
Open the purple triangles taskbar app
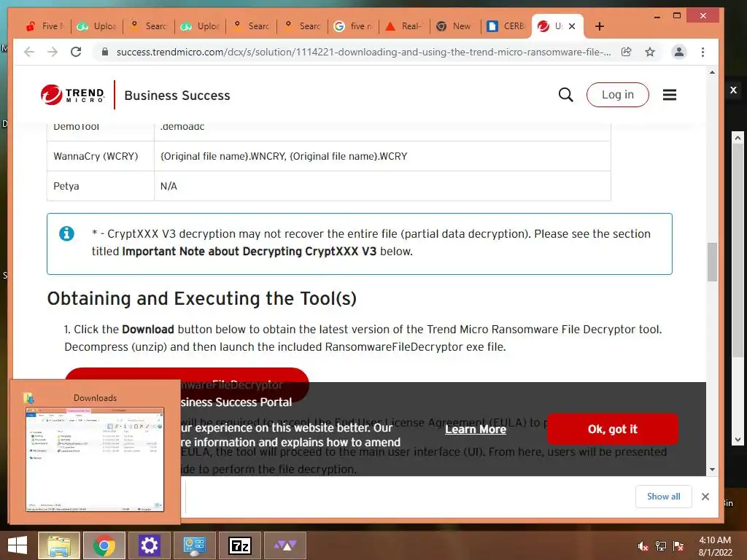[x=285, y=545]
